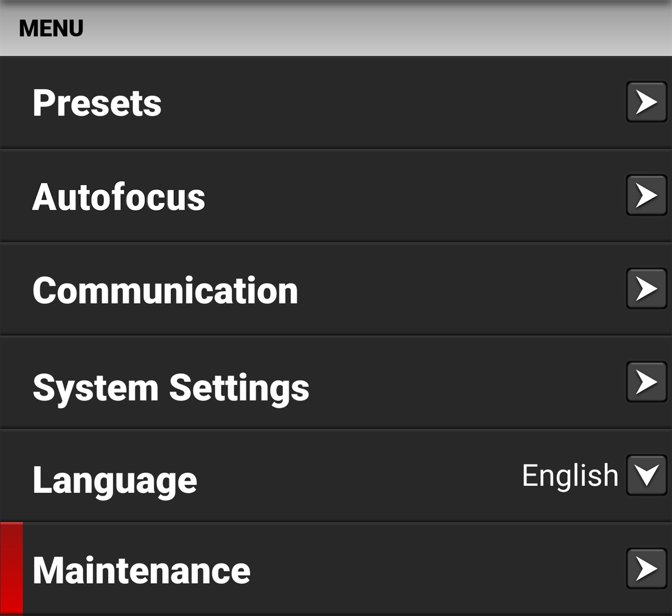This screenshot has height=616, width=672.
Task: Tap the arrow icon for System Settings
Action: (x=646, y=382)
